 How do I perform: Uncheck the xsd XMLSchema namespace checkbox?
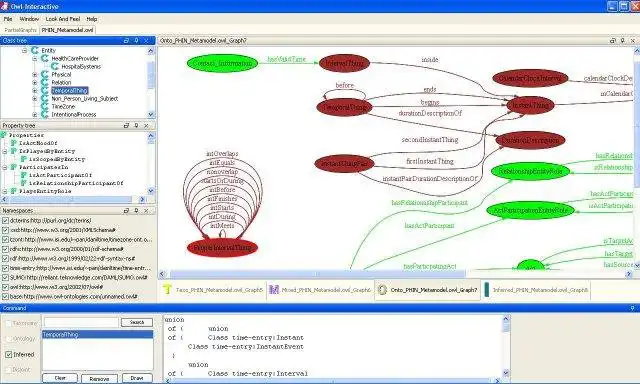(x=5, y=230)
